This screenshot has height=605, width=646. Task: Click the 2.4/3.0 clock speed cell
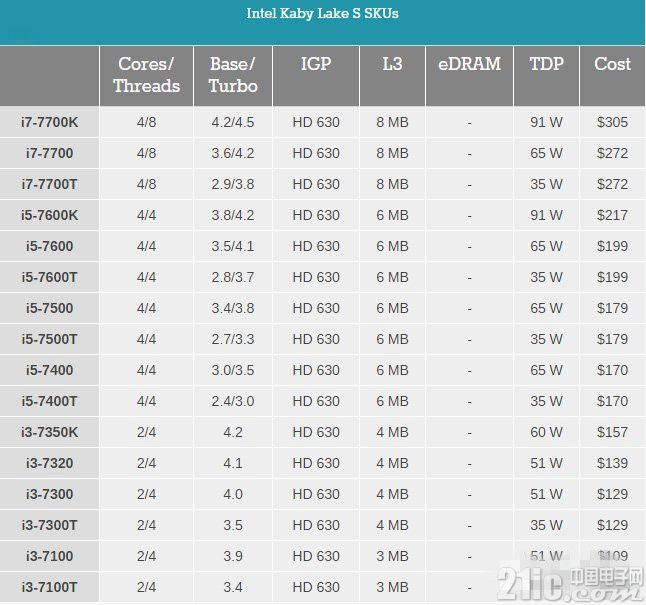[233, 401]
